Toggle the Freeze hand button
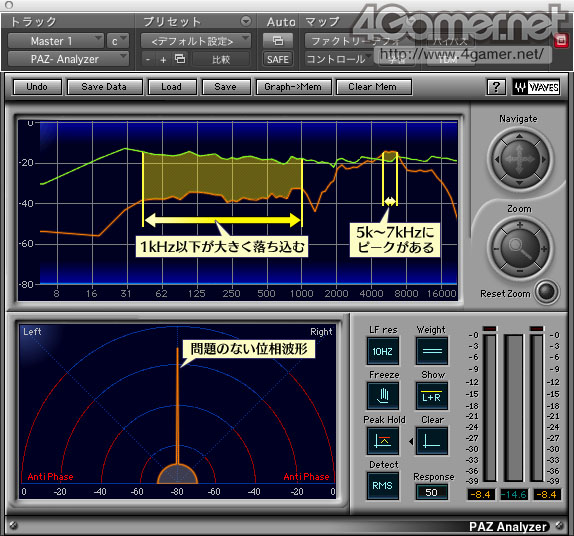This screenshot has width=574, height=536. click(x=383, y=396)
